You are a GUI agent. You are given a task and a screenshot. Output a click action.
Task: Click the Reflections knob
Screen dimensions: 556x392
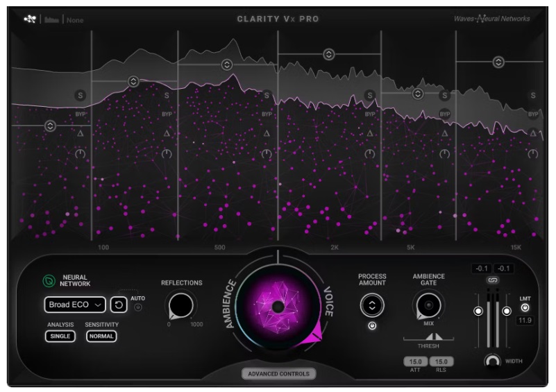tap(181, 305)
